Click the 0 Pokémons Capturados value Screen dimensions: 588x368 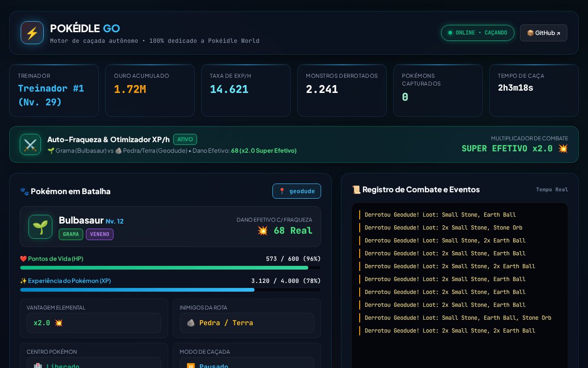click(x=405, y=97)
